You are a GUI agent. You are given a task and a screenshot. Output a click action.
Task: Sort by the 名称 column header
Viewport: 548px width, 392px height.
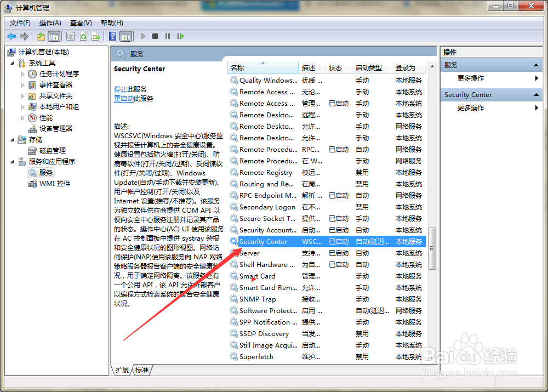(263, 67)
